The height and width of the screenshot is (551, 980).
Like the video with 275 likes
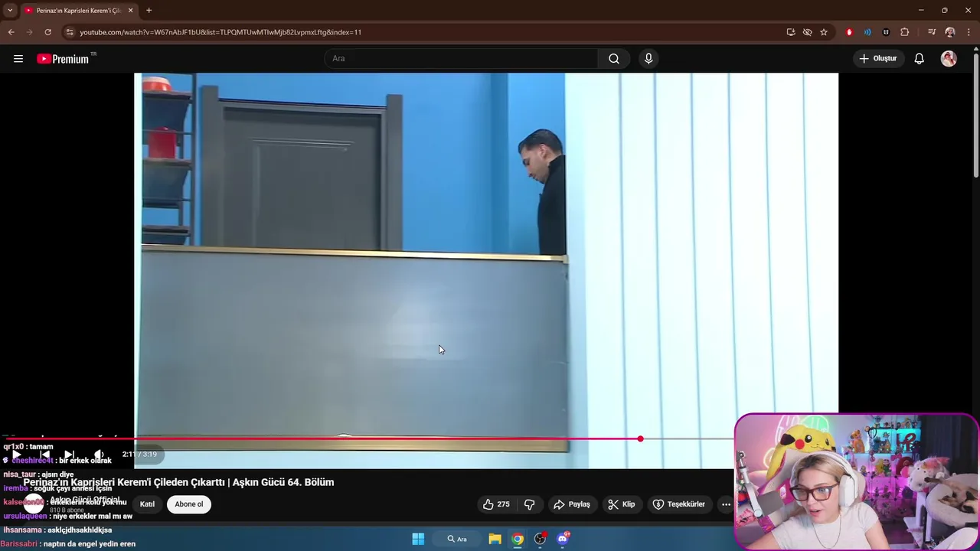[x=496, y=504]
